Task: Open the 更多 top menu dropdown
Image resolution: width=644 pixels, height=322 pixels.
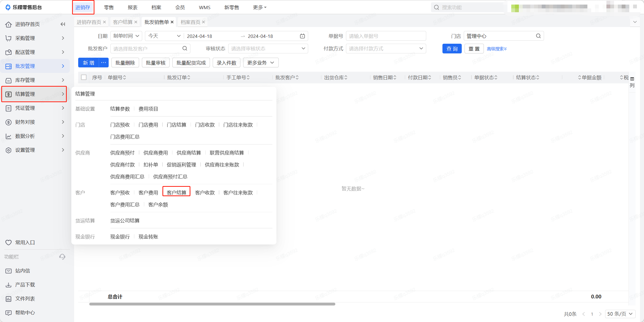Action: point(260,7)
